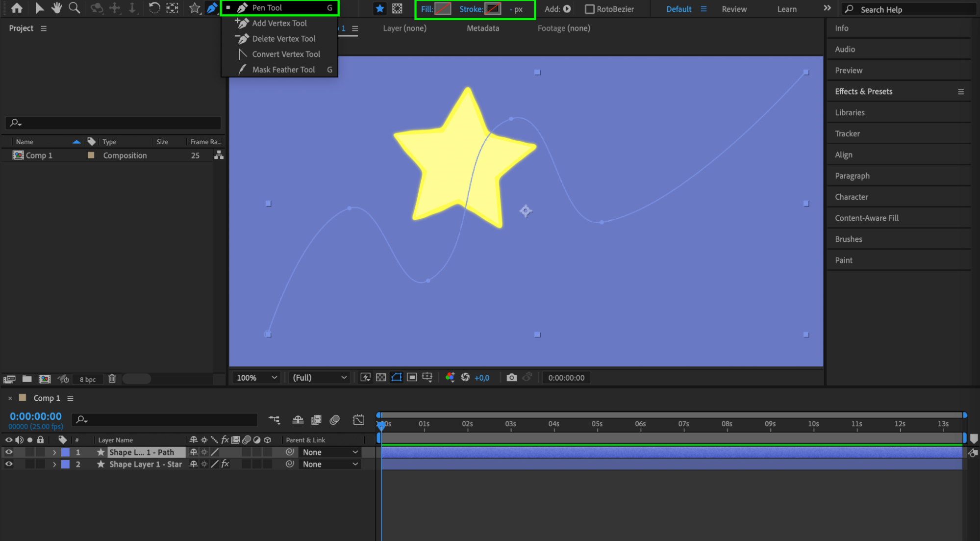This screenshot has height=541, width=980.
Task: Enable the RotoBezier checkbox
Action: pos(590,9)
